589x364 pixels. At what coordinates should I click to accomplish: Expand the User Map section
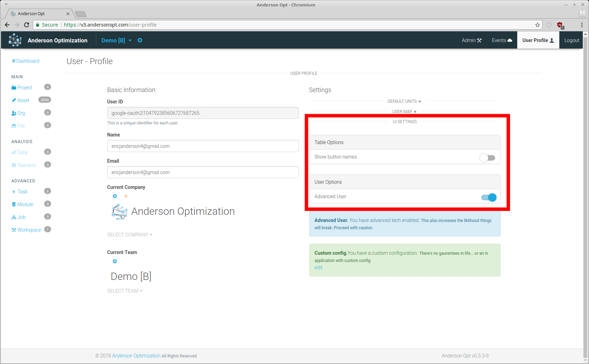[x=404, y=112]
